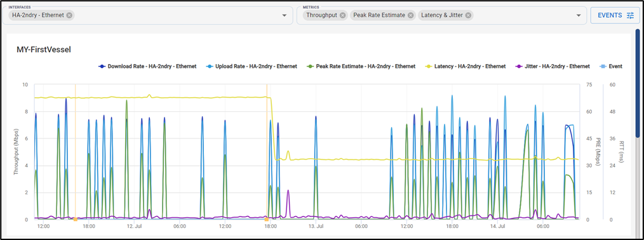
Task: Click inside the Interfaces selection field
Action: 149,15
